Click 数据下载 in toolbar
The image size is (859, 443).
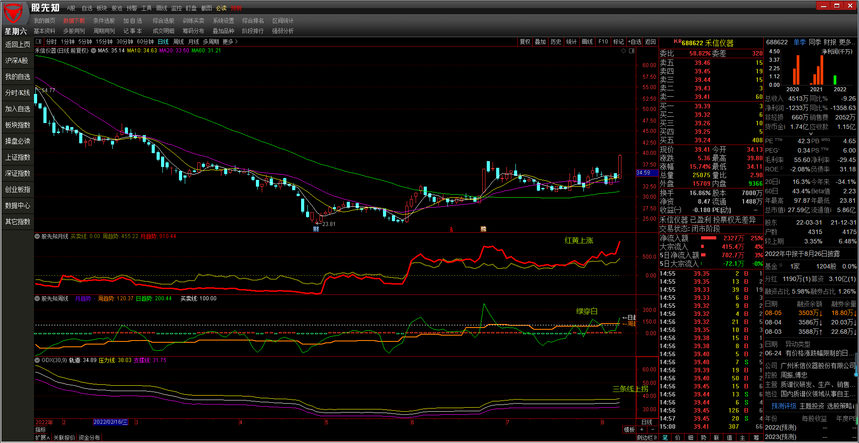click(x=74, y=20)
